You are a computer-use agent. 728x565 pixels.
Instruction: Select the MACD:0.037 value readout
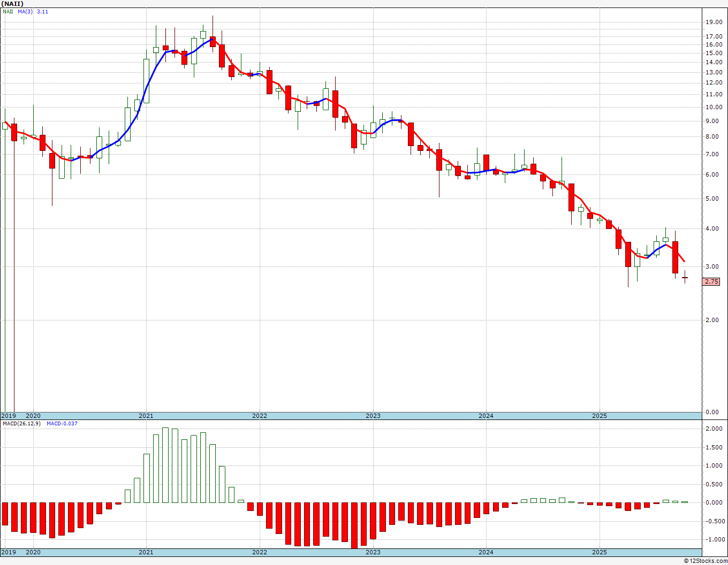(x=62, y=423)
